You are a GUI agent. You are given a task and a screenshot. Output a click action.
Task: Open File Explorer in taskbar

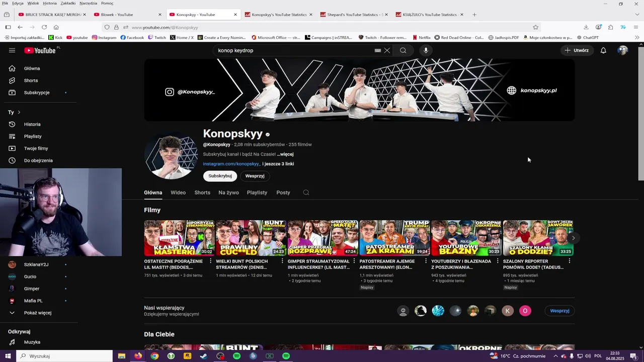[121, 356]
